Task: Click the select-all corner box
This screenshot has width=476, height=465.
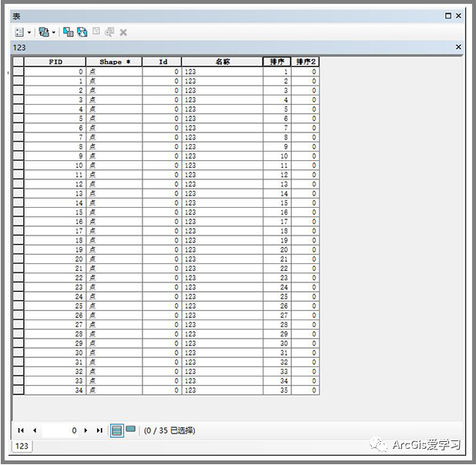Action: click(x=18, y=62)
